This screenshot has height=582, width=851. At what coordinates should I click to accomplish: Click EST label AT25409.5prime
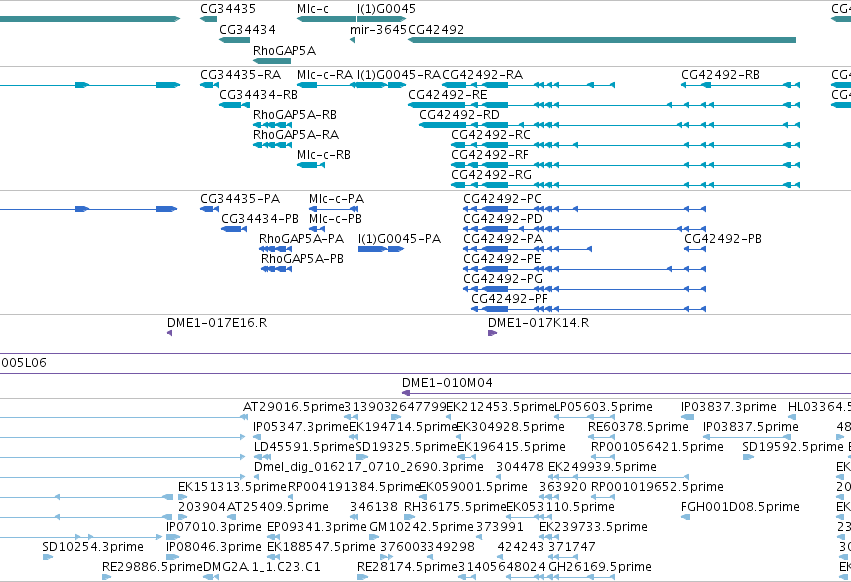278,507
